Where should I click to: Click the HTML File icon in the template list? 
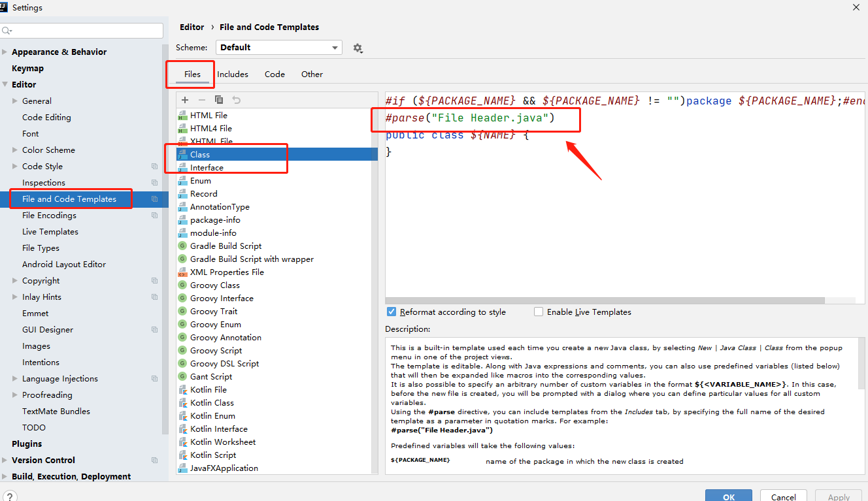pyautogui.click(x=183, y=115)
